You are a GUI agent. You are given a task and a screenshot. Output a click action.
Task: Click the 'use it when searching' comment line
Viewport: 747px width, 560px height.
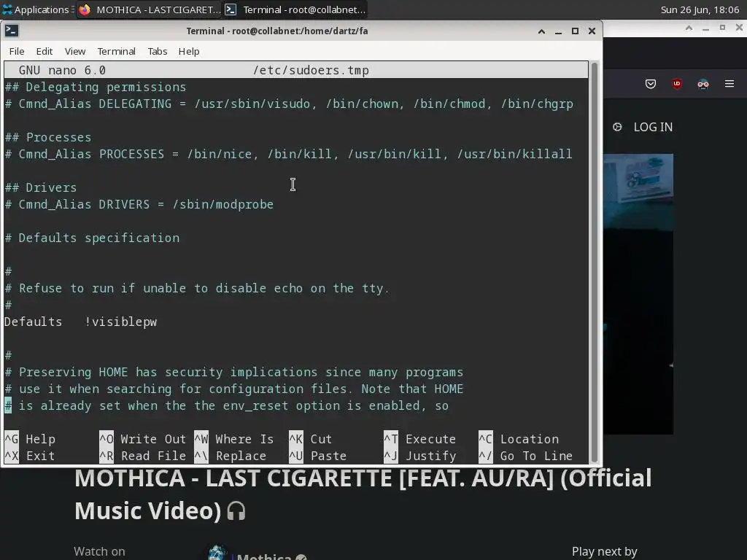tap(234, 389)
